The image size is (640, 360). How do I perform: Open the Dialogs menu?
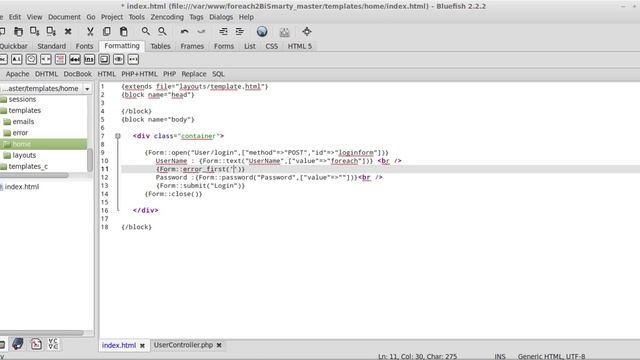pyautogui.click(x=221, y=17)
